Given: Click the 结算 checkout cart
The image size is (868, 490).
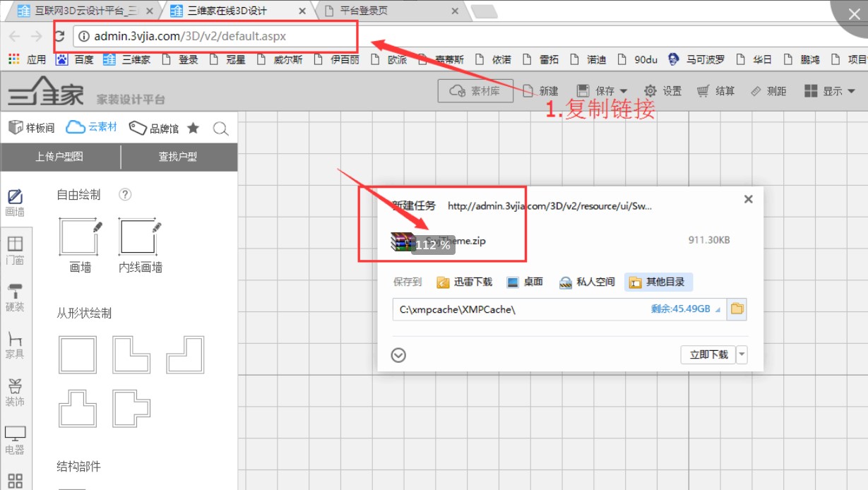Looking at the screenshot, I should pyautogui.click(x=715, y=91).
